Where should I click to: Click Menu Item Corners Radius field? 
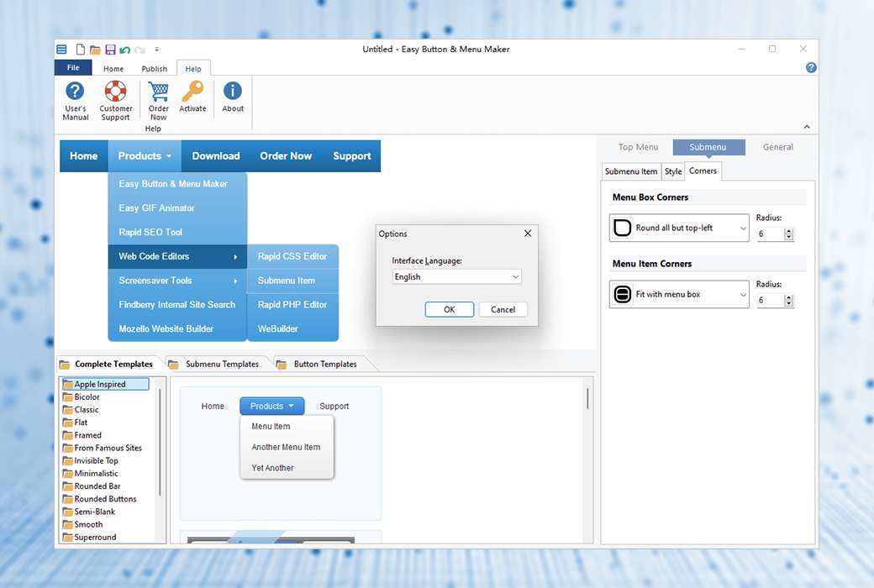click(x=770, y=301)
